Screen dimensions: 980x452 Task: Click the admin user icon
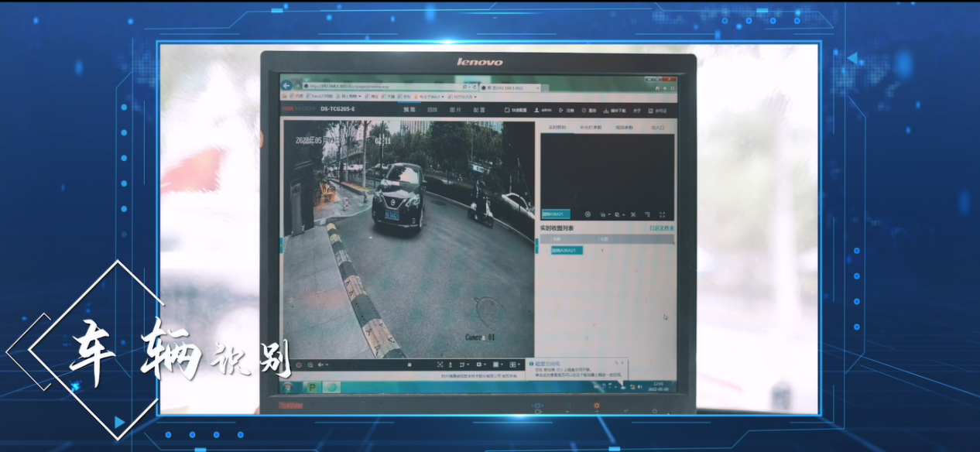point(536,111)
